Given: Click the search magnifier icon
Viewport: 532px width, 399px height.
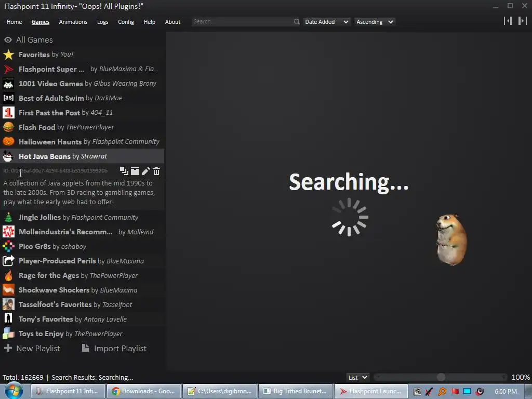Looking at the screenshot, I should click(297, 22).
